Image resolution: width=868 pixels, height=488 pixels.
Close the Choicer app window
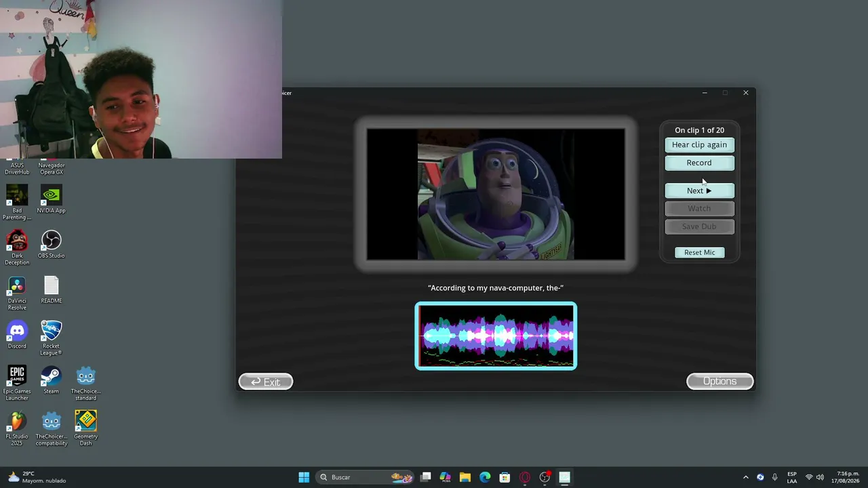746,93
